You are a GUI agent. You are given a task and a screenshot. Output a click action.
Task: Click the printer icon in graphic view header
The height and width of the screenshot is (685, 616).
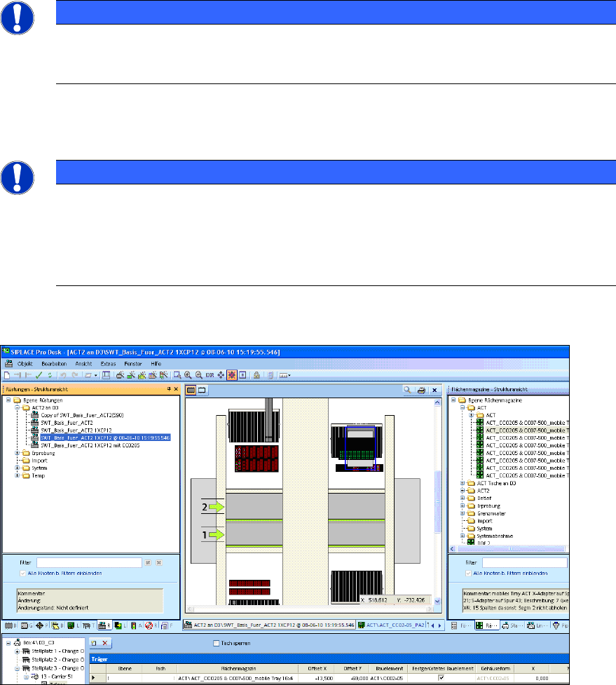point(421,390)
